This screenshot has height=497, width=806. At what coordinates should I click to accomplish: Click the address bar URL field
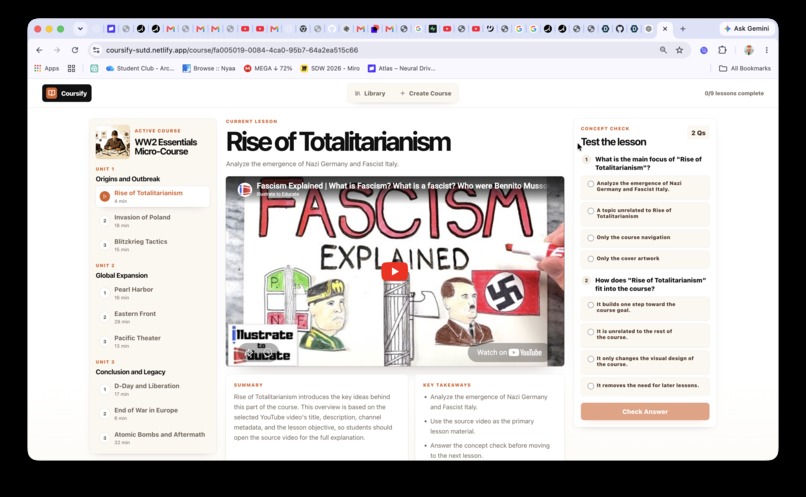[379, 50]
